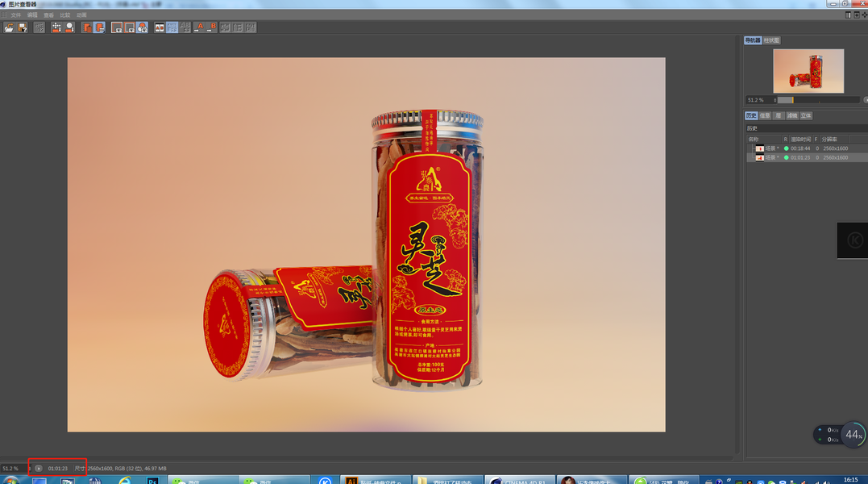Select history row with render time 00:18:44

click(807, 148)
